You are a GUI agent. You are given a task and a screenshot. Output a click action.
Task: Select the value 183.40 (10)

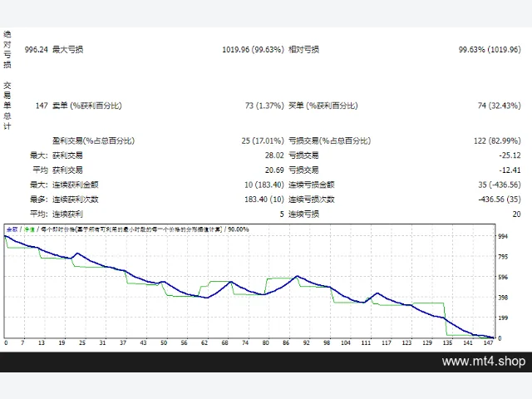click(x=264, y=199)
